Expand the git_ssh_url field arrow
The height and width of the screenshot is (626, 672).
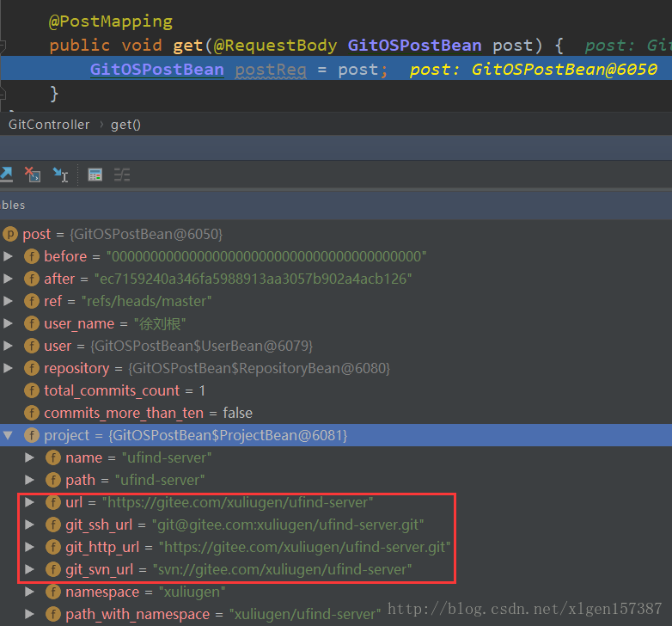30,525
